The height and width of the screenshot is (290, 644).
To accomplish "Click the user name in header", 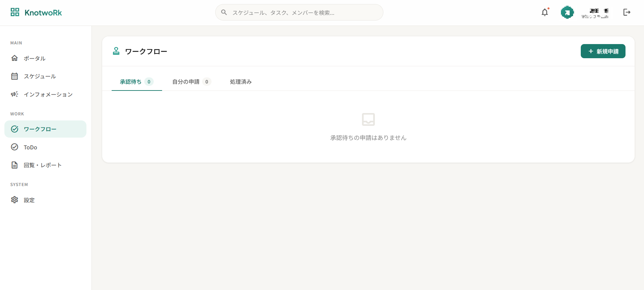I will click(x=595, y=13).
